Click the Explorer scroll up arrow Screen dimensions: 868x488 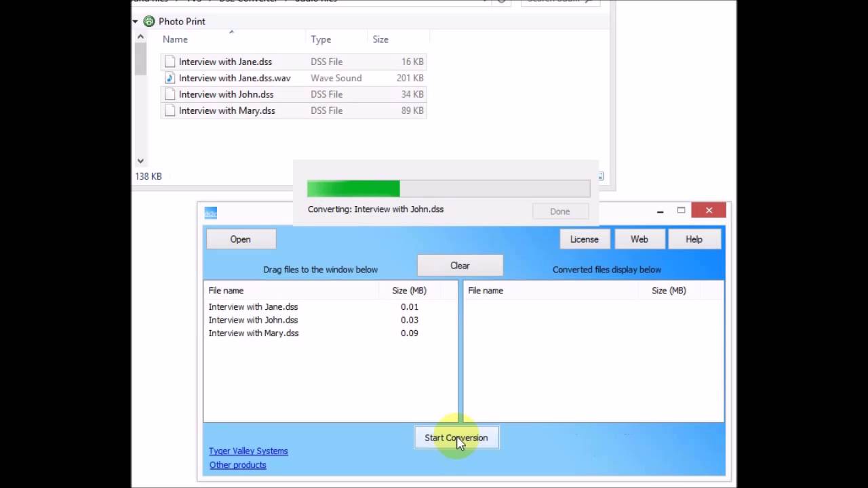[x=140, y=37]
